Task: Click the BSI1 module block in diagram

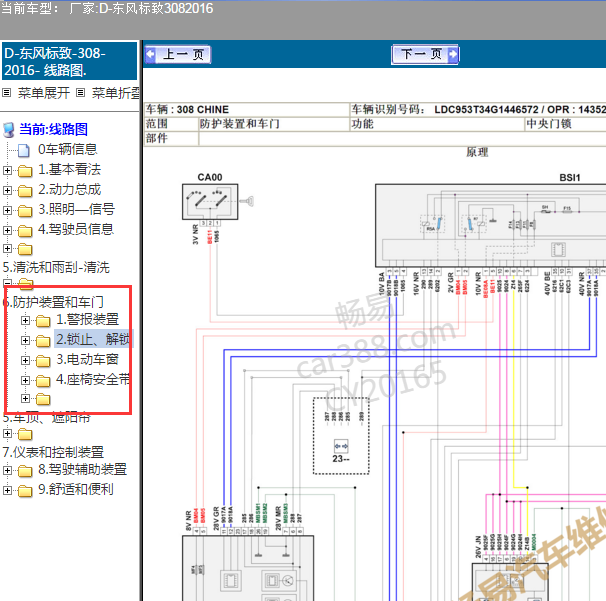Action: tap(491, 225)
